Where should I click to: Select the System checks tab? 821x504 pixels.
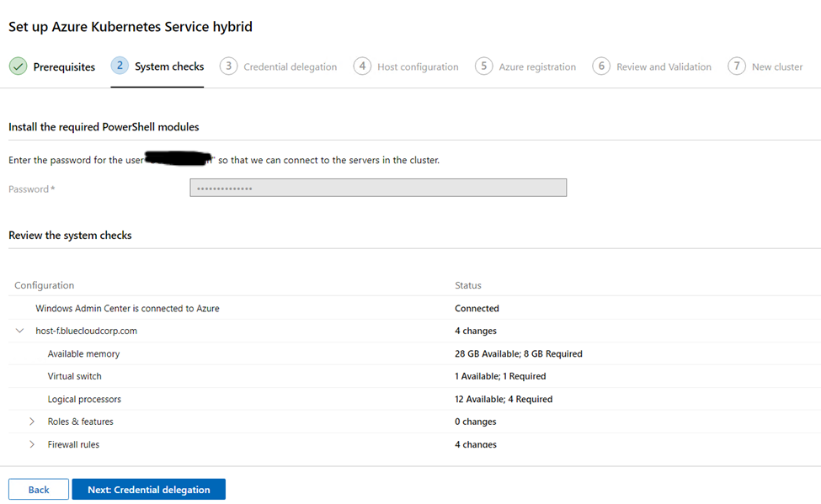point(157,66)
